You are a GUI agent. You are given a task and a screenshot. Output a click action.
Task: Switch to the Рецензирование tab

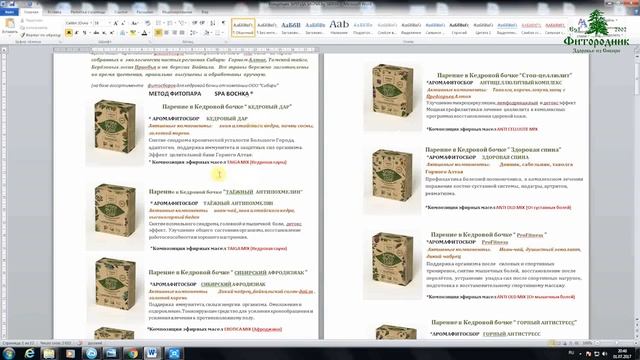(x=177, y=12)
